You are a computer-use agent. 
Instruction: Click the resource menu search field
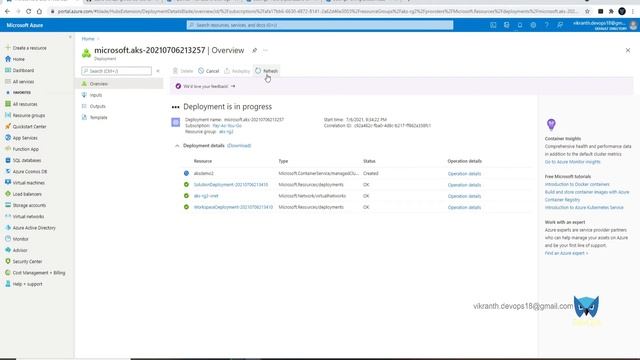tap(117, 71)
